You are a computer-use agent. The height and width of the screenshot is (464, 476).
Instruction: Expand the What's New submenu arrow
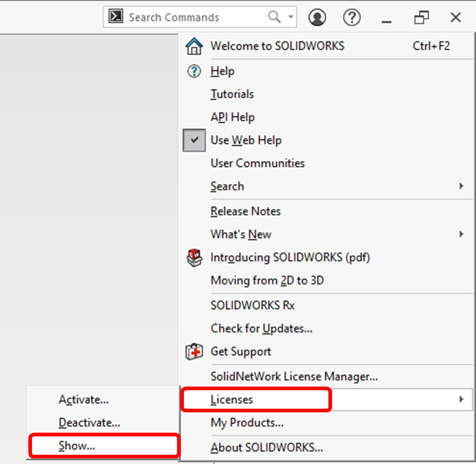(461, 234)
